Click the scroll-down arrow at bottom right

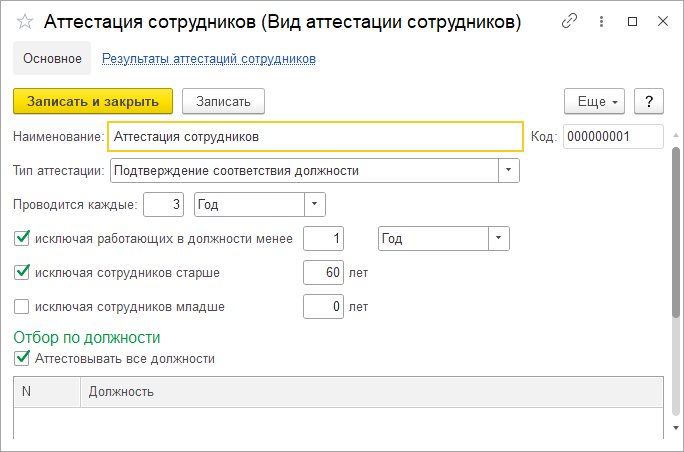tap(676, 428)
